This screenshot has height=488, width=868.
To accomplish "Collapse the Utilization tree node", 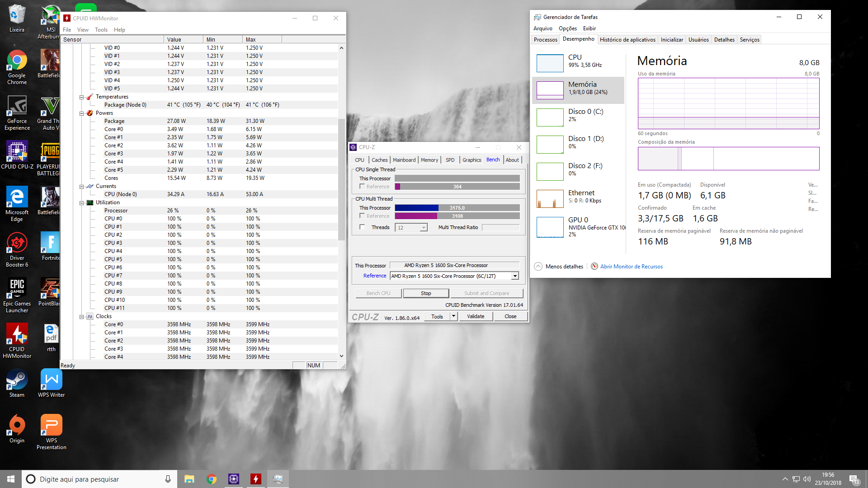I will 82,203.
